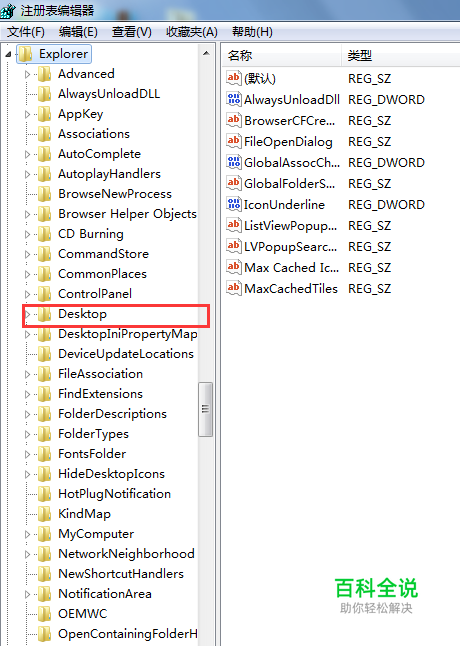Select the HotPlugNotification key

pos(114,494)
